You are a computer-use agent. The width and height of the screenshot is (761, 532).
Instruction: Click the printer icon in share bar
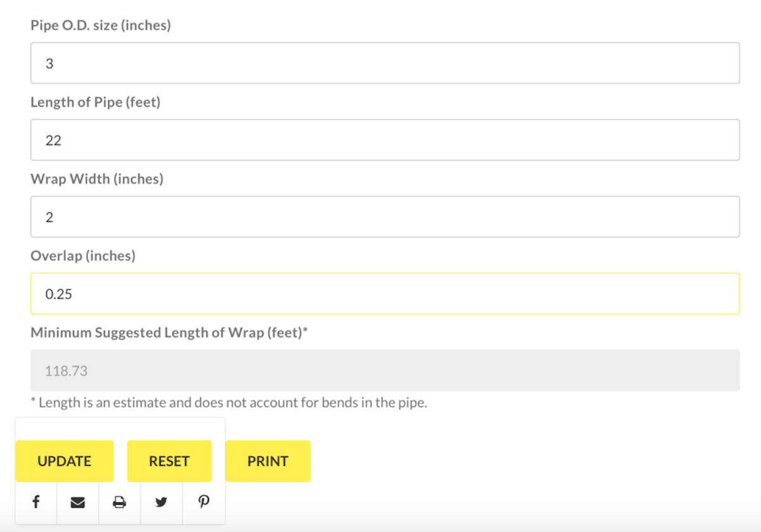coord(119,502)
